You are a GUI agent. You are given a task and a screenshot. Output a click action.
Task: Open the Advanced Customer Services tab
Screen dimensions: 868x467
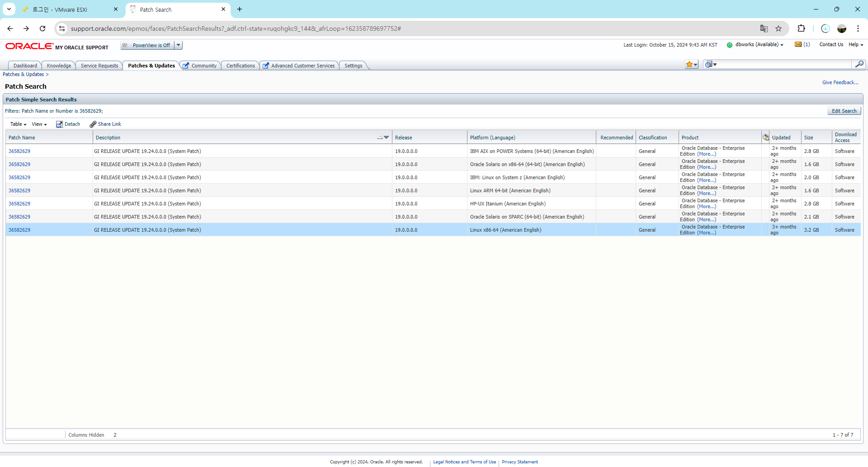click(299, 66)
